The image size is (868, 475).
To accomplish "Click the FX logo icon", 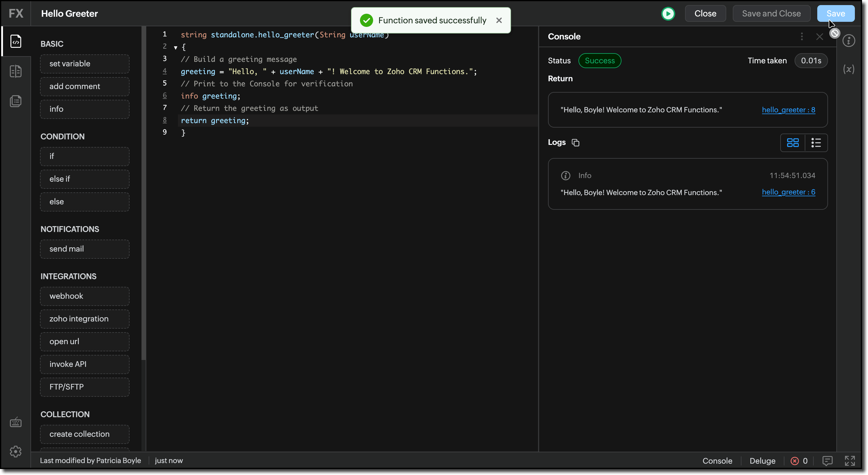I will pyautogui.click(x=16, y=13).
